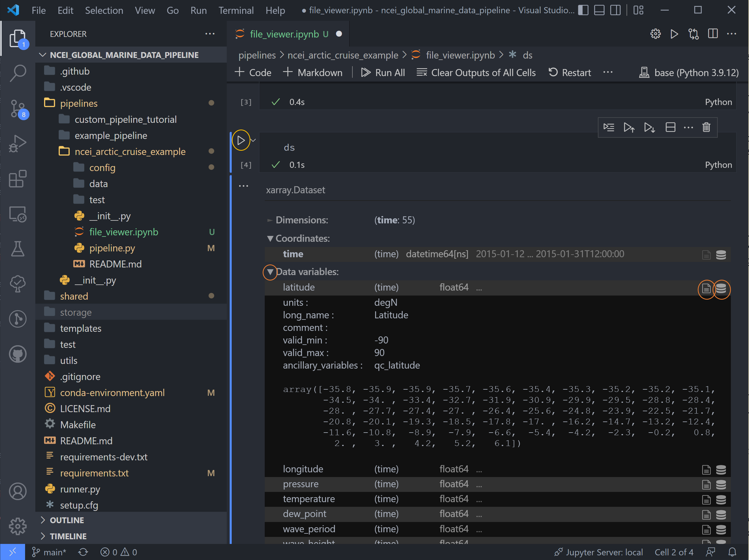Click Jupyter Server: local status item
This screenshot has width=749, height=560.
[598, 552]
